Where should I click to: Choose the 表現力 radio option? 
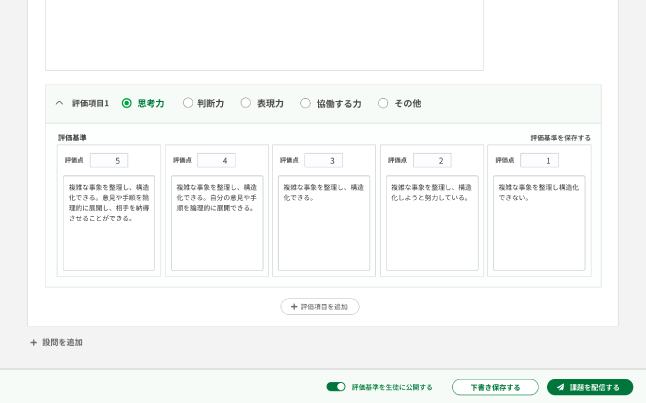pyautogui.click(x=246, y=103)
